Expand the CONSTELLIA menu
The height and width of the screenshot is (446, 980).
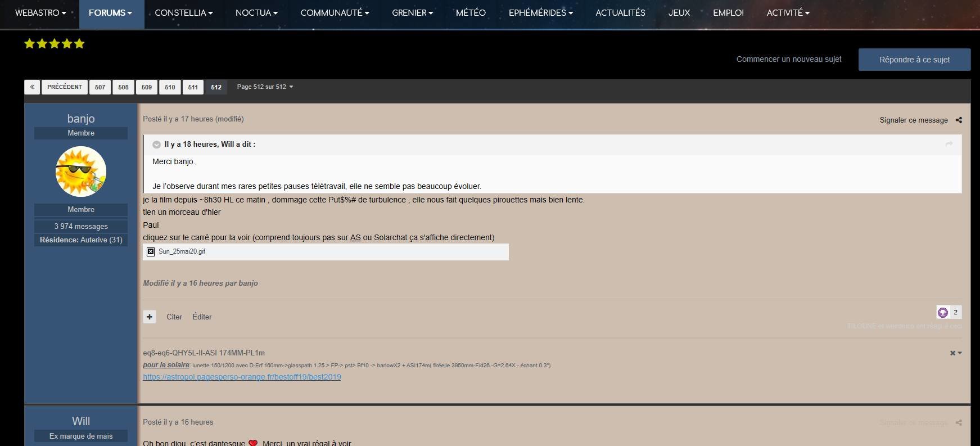184,13
